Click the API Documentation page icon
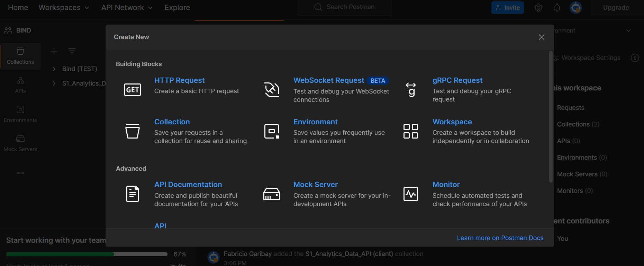 [133, 194]
